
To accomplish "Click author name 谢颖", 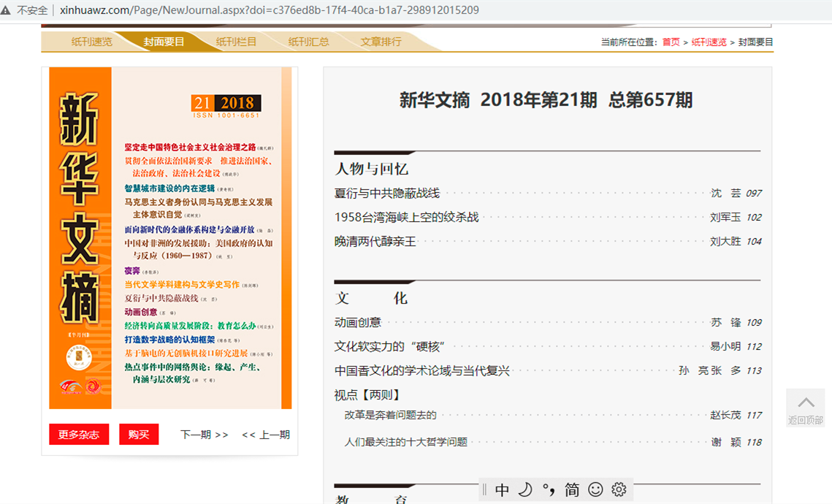I will point(726,442).
